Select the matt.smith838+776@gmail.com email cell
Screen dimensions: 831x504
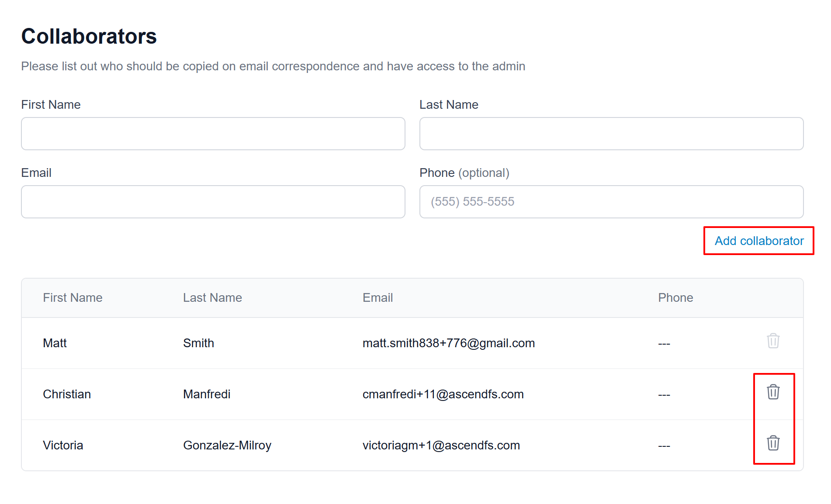click(448, 343)
